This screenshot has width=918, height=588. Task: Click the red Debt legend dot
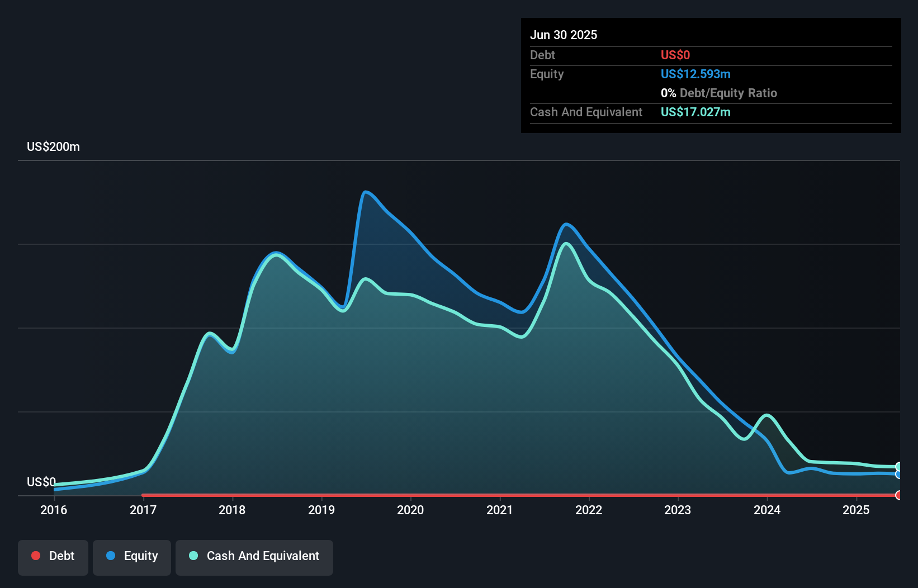(x=35, y=556)
